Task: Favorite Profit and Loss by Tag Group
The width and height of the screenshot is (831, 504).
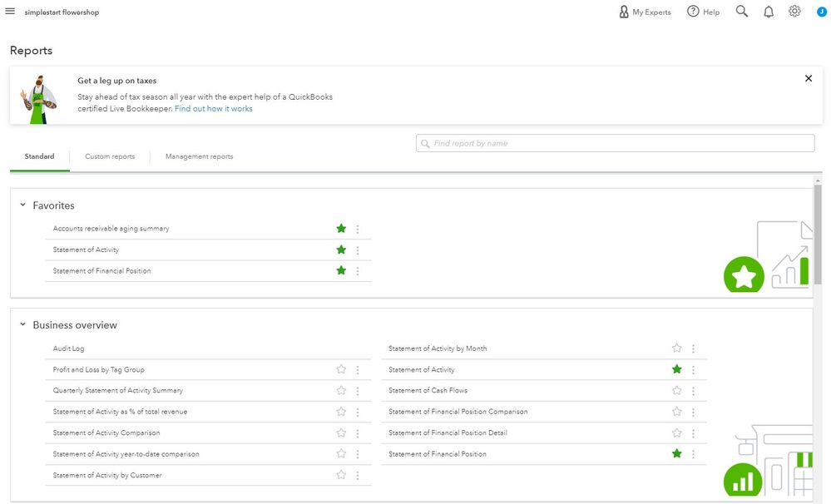Action: 341,369
